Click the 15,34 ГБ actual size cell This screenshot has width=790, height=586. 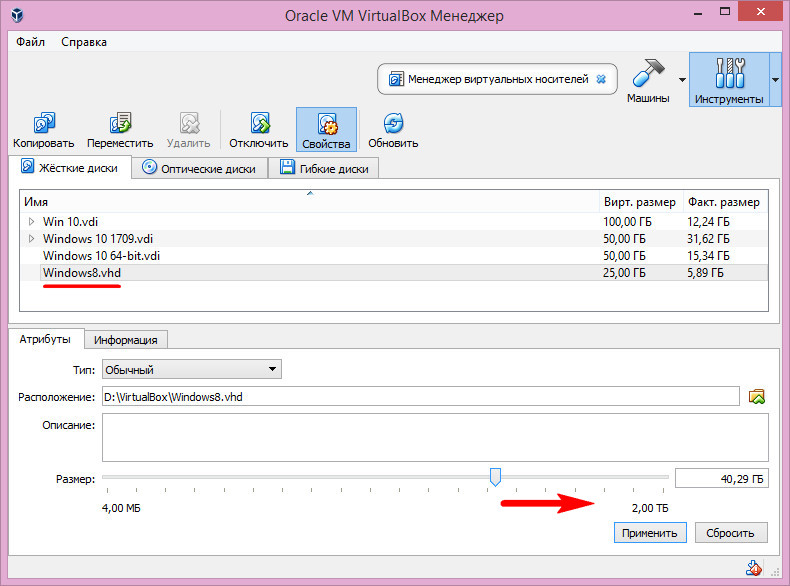click(708, 255)
